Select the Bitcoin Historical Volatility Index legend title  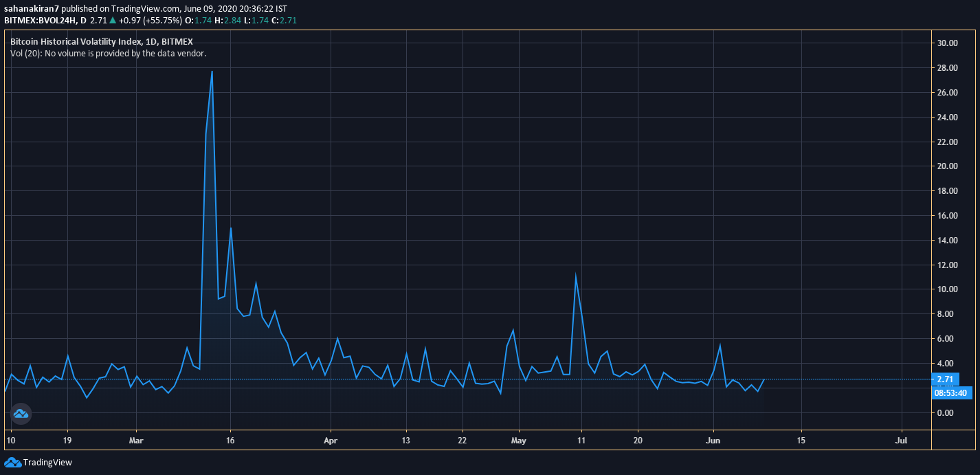102,41
